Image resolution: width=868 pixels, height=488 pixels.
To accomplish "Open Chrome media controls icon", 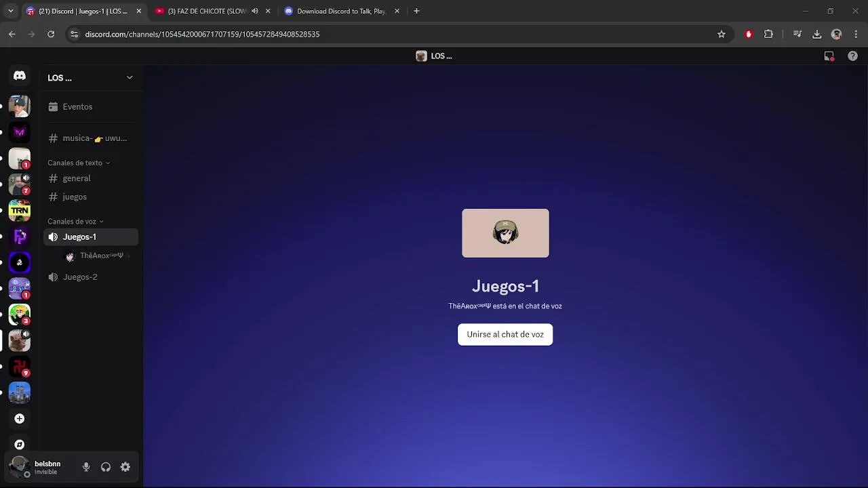I will (797, 34).
